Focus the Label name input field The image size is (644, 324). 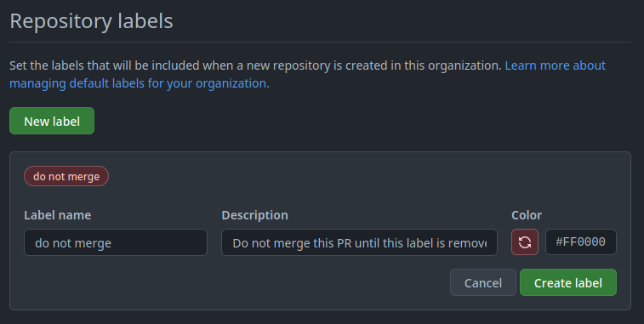[x=116, y=242]
